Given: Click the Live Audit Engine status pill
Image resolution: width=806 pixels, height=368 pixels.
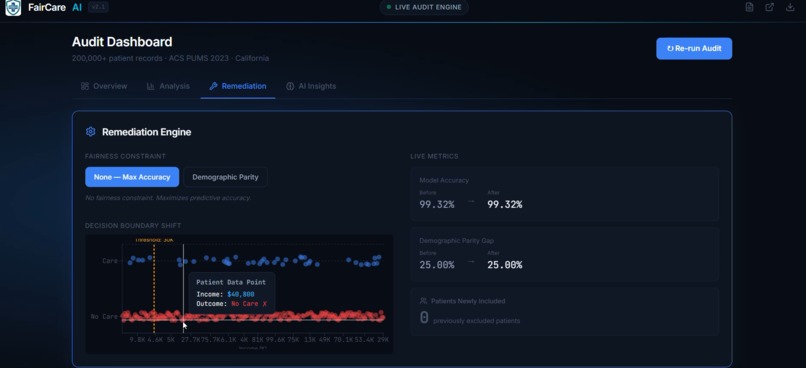Looking at the screenshot, I should (424, 7).
